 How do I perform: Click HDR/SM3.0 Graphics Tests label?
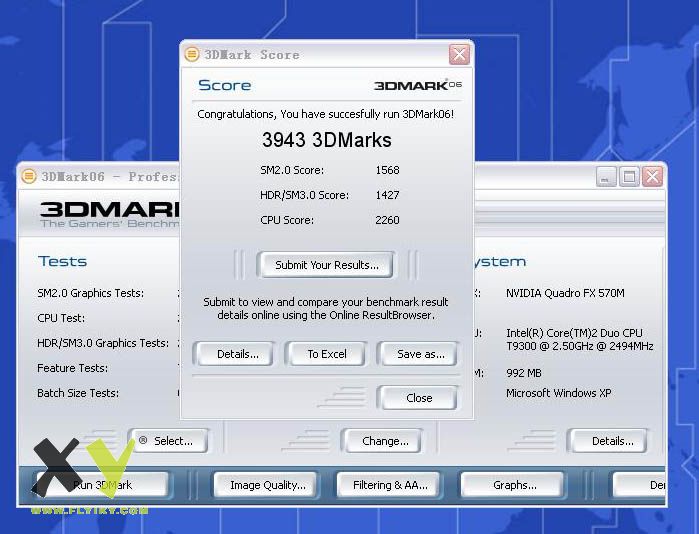[103, 343]
